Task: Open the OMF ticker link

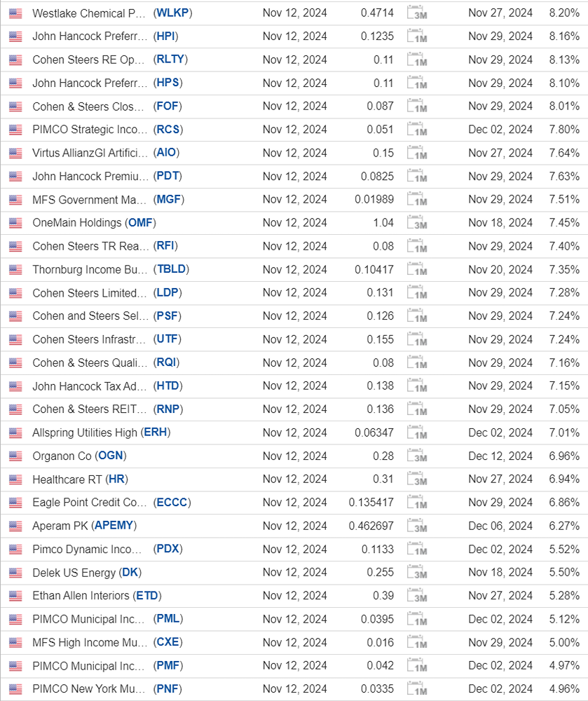Action: [x=140, y=223]
